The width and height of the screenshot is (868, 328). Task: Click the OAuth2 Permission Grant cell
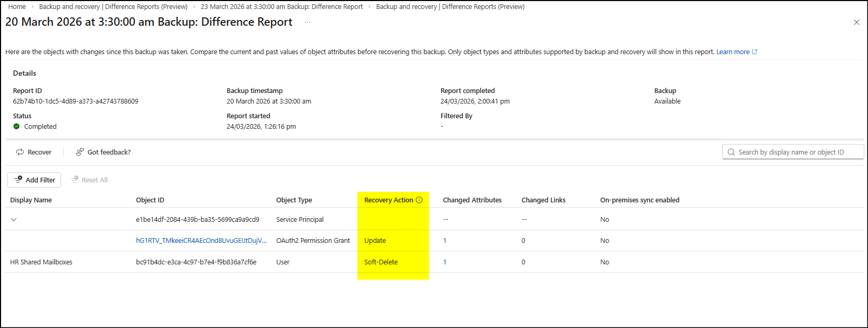pyautogui.click(x=313, y=240)
